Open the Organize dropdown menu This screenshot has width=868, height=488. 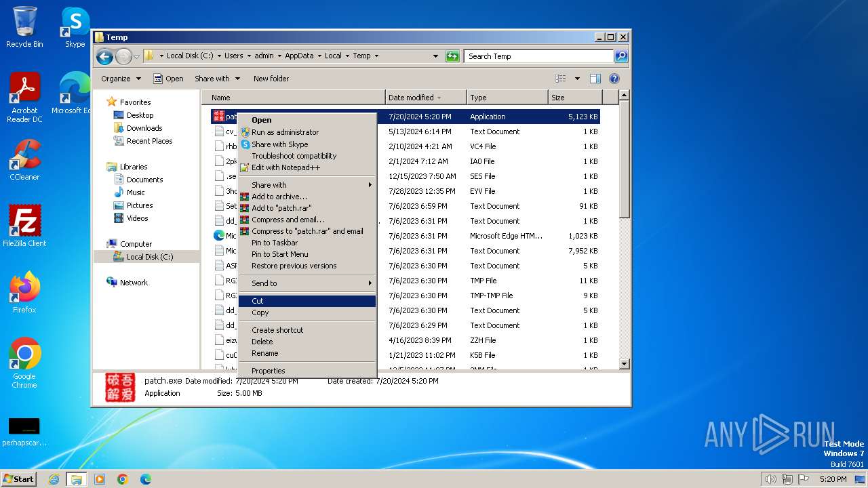(x=121, y=79)
